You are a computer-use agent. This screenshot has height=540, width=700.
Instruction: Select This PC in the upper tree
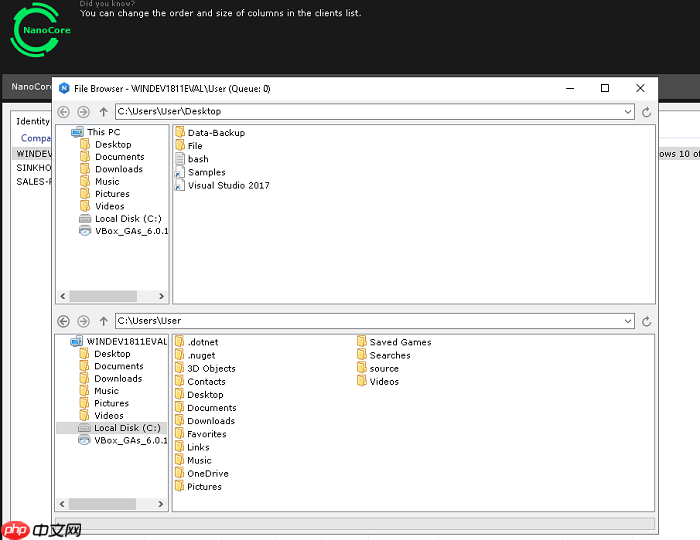(96, 132)
